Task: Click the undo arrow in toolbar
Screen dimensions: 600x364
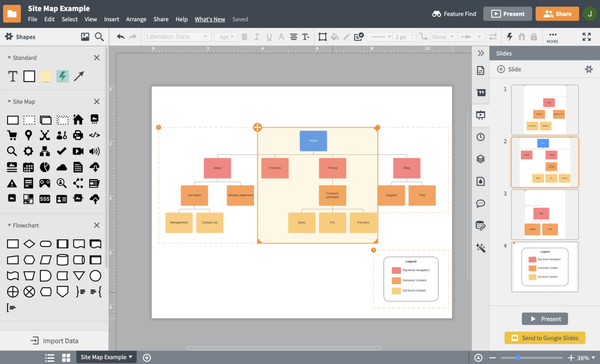Action: pyautogui.click(x=120, y=36)
